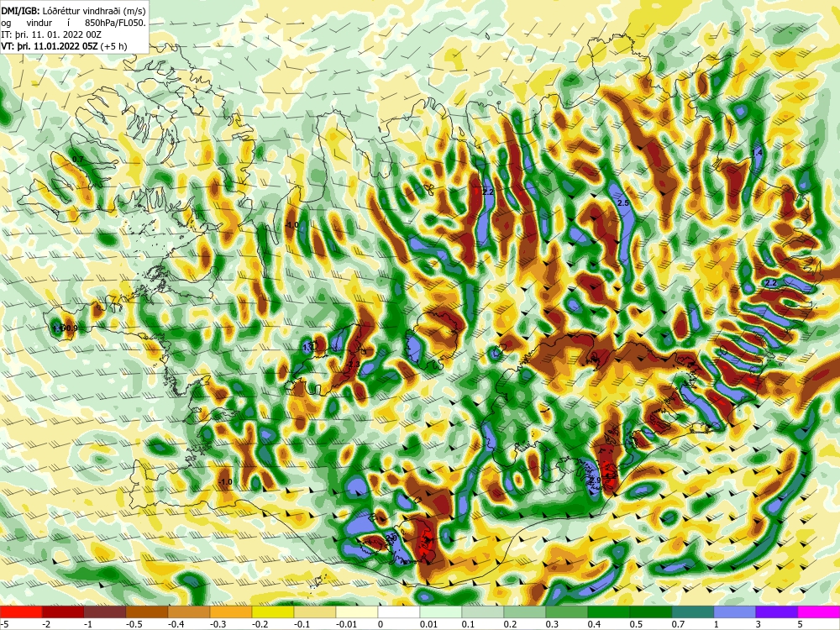Click the violet legend swatch for 3 to 5
This screenshot has width=840, height=630.
[776, 612]
